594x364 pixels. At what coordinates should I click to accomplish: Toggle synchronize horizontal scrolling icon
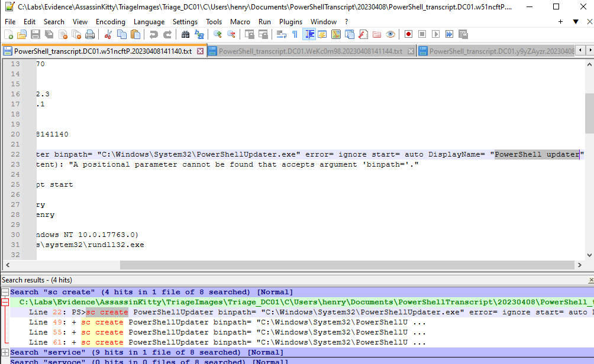(x=263, y=35)
